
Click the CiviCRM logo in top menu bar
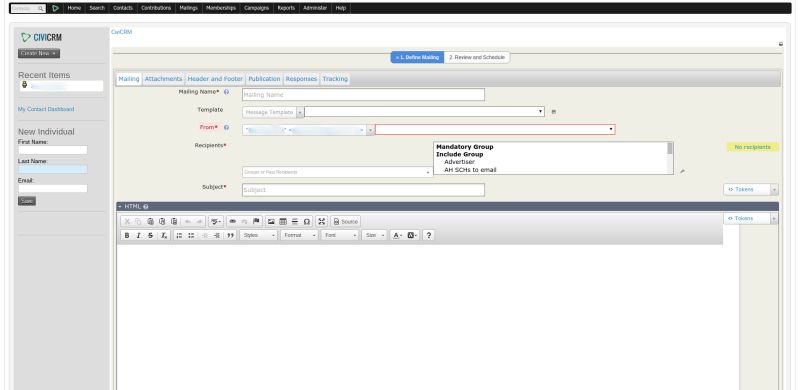[56, 8]
